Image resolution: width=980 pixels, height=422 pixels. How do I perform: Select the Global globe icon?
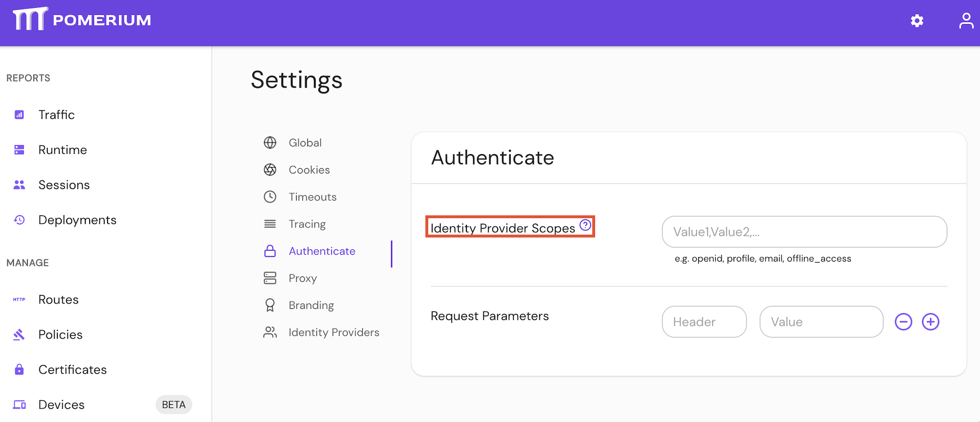tap(270, 143)
